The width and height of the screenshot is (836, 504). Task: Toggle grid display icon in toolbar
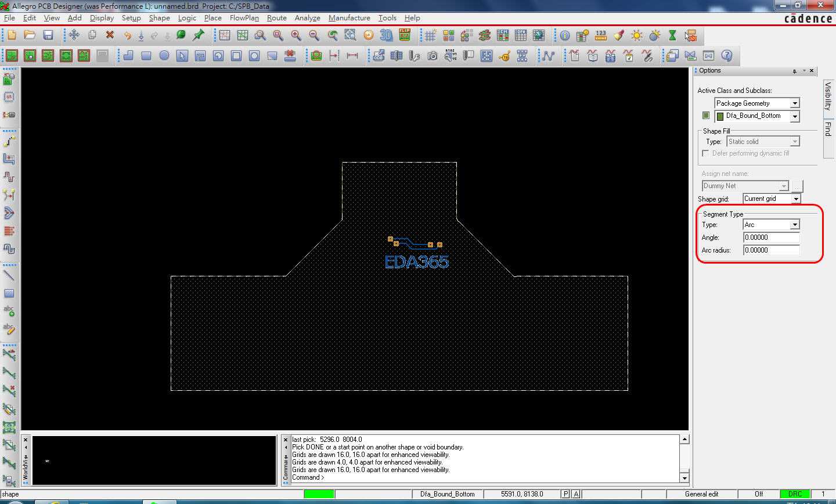click(430, 35)
